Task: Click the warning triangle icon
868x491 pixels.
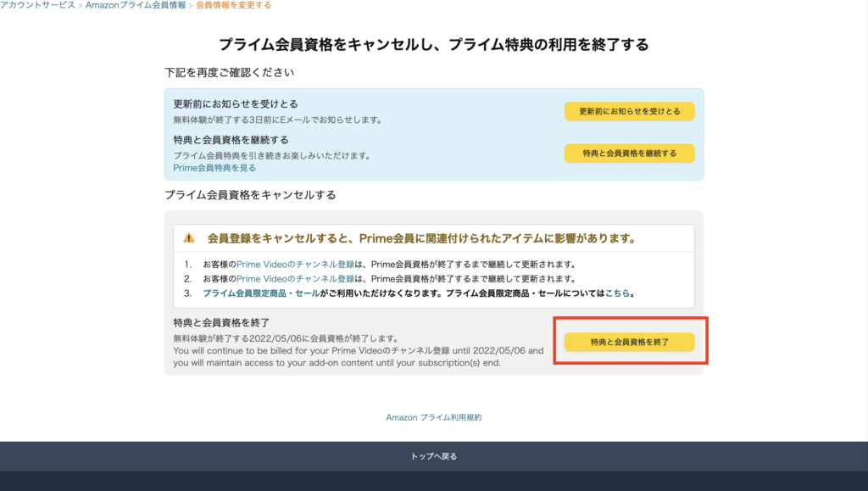Action: click(x=189, y=238)
